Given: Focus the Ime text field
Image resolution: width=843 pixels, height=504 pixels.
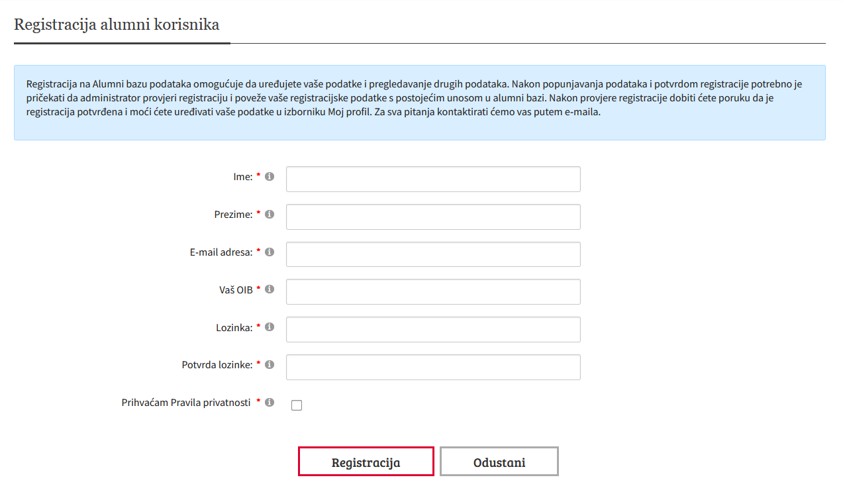Looking at the screenshot, I should tap(433, 179).
